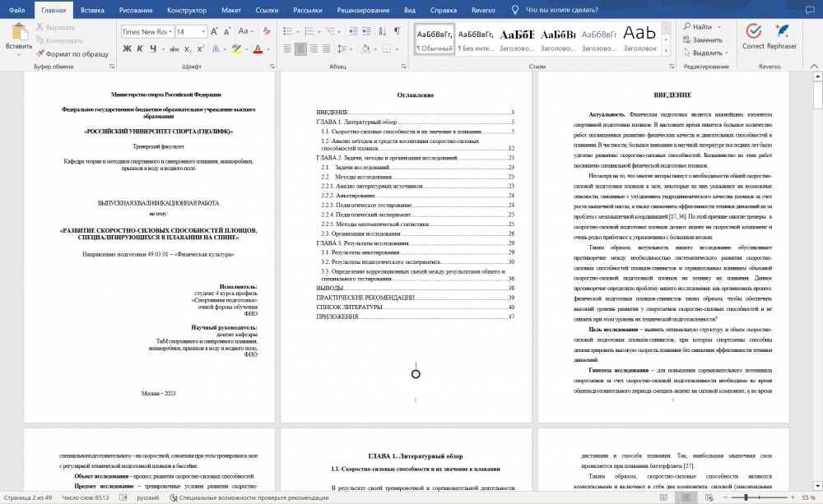Click the Paste clipboard icon
The width and height of the screenshot is (823, 504).
[x=20, y=31]
